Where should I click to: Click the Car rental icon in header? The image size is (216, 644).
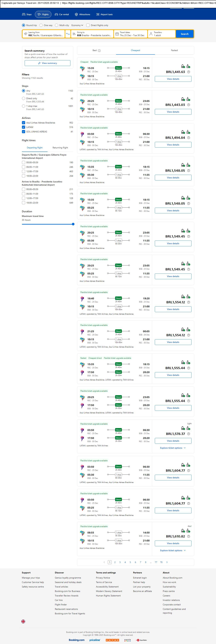(56, 15)
